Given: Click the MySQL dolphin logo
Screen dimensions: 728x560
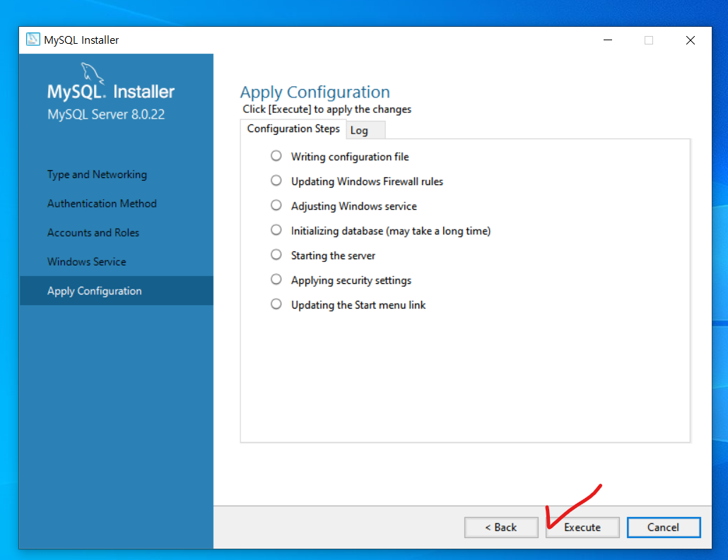Looking at the screenshot, I should pyautogui.click(x=91, y=73).
